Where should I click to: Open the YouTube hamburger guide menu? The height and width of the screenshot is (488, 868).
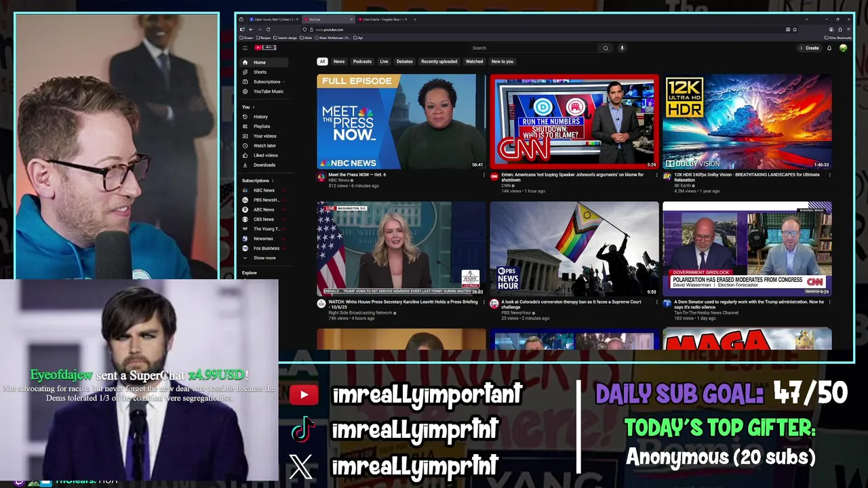(245, 48)
